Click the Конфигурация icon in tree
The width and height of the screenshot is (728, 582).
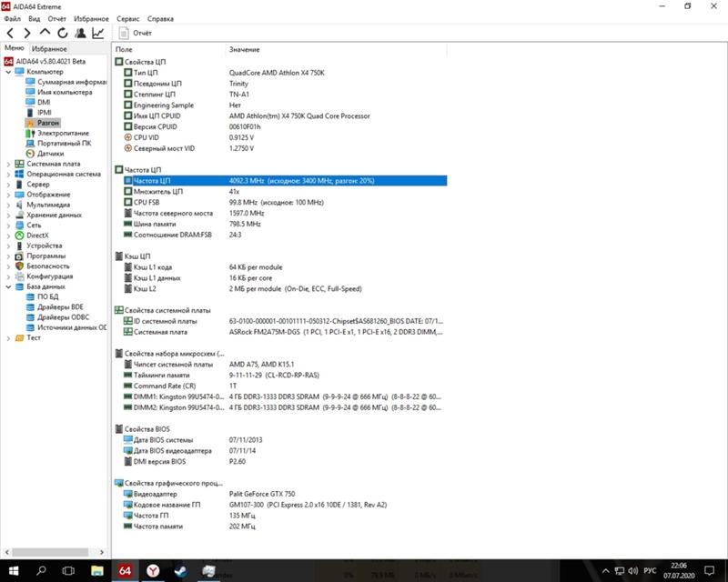click(19, 276)
